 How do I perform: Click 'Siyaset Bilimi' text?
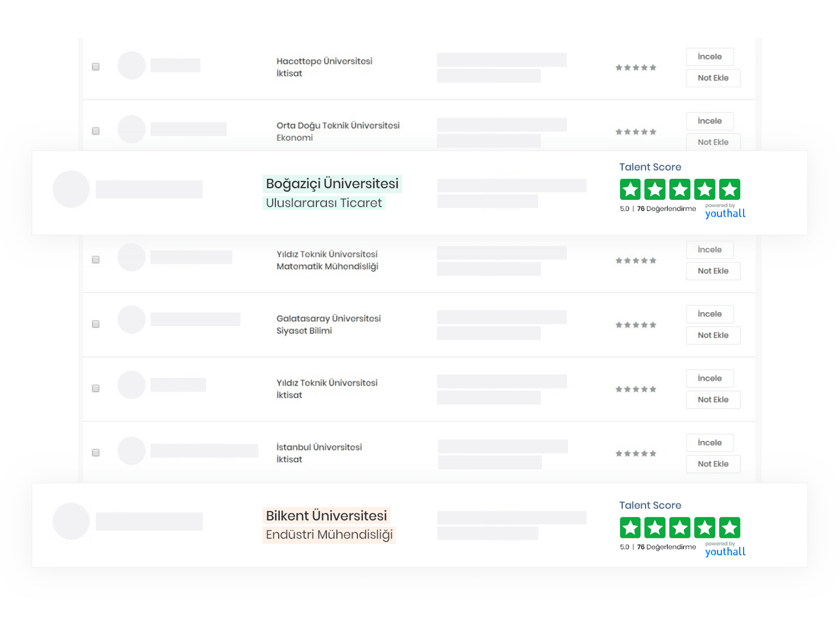pyautogui.click(x=304, y=330)
